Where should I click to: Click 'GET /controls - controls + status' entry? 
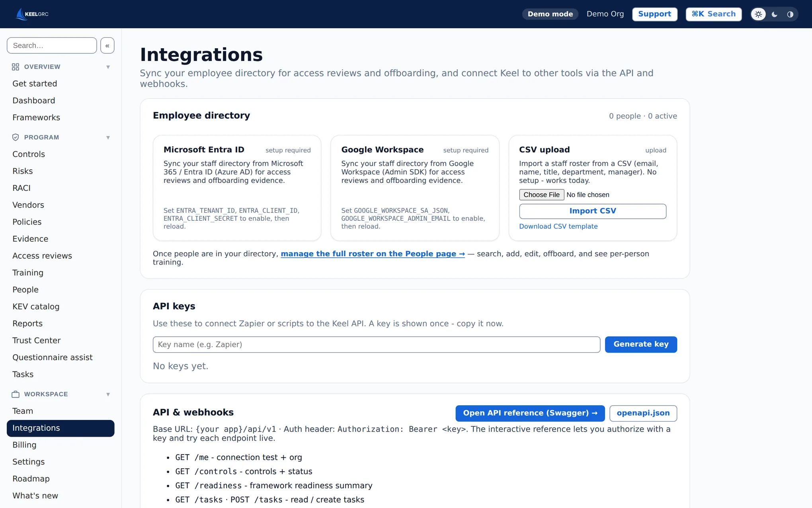coord(244,472)
